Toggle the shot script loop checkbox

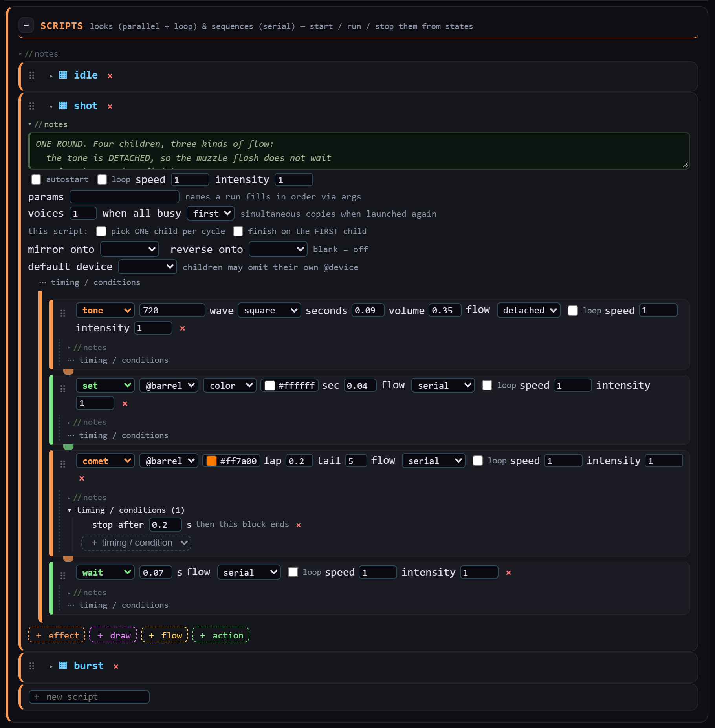click(102, 179)
